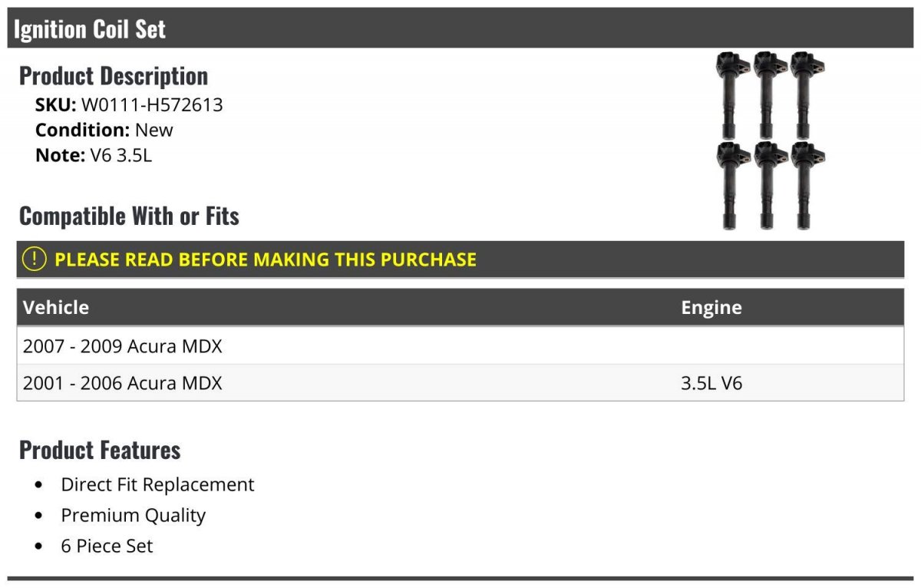Click the Please Read Before Purchase banner text
This screenshot has width=921, height=588.
point(266,259)
